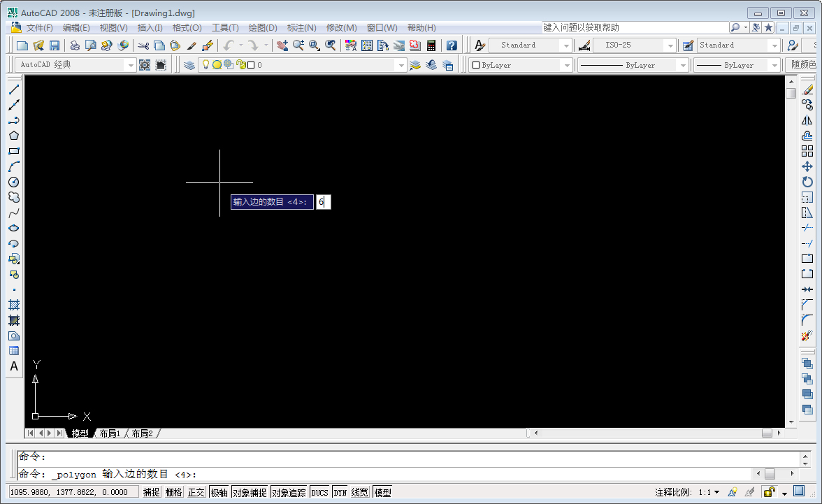Viewport: 822px width, 504px height.
Task: Click the Erase modify tool
Action: pyautogui.click(x=807, y=89)
